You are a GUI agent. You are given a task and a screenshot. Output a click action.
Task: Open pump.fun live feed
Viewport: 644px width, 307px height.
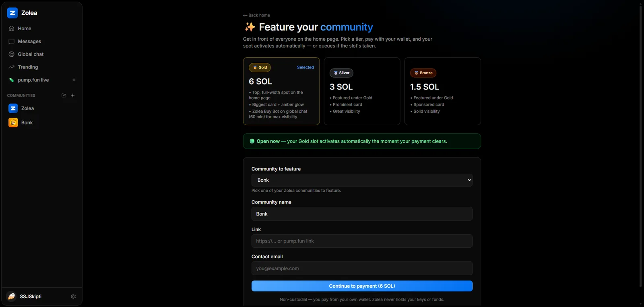[x=42, y=80]
